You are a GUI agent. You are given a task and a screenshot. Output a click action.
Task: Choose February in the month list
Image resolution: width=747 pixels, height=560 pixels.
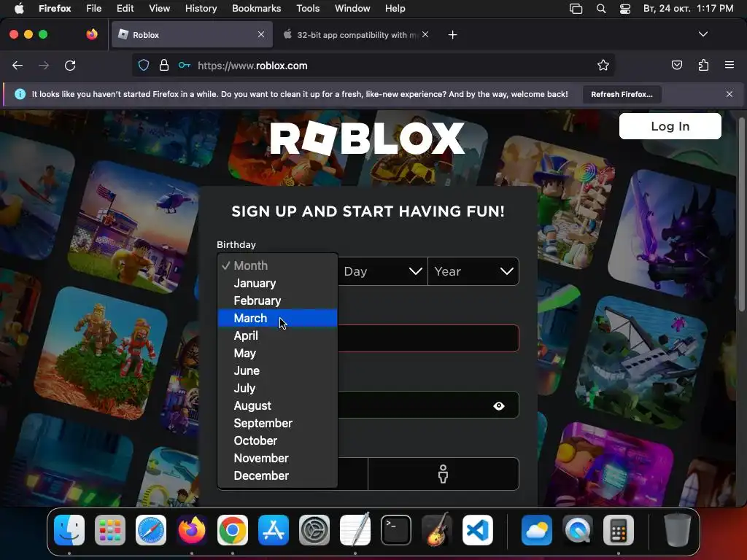point(277,300)
